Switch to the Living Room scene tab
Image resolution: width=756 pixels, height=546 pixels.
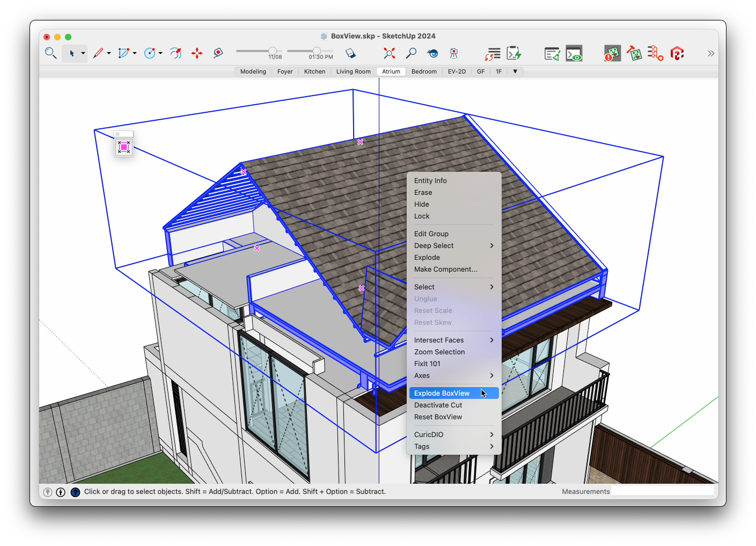point(353,71)
